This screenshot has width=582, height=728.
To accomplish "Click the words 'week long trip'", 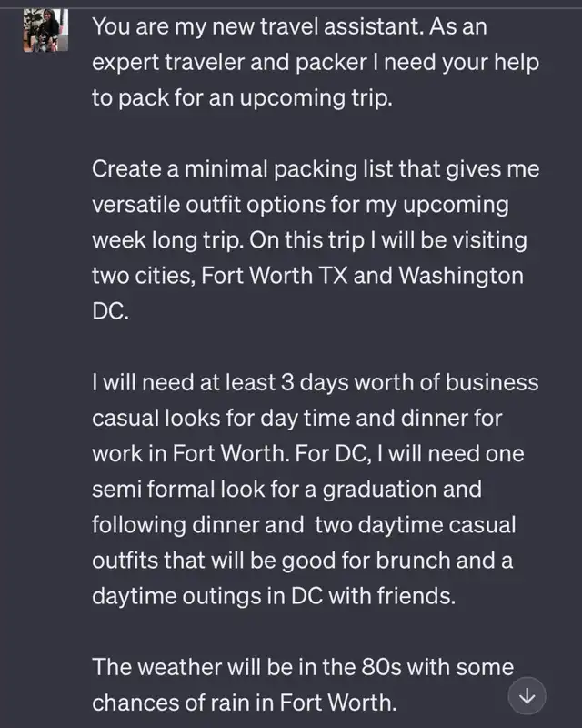I will pos(167,240).
